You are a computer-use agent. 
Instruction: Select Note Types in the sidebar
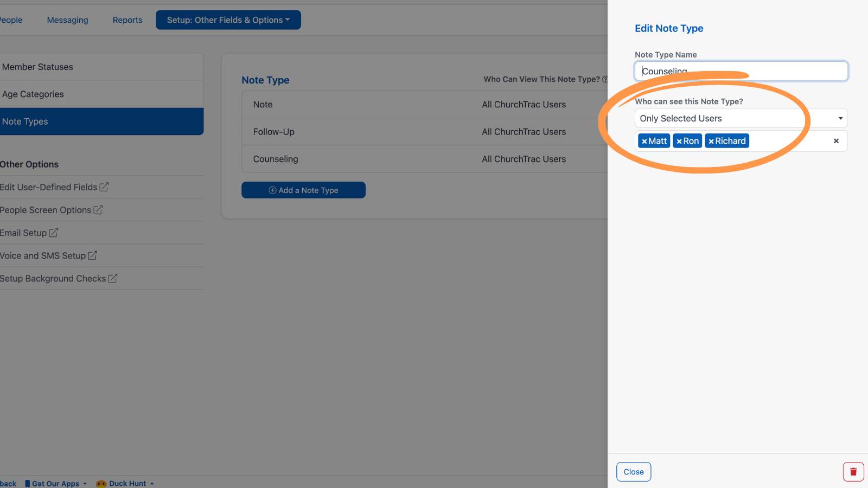tap(101, 121)
